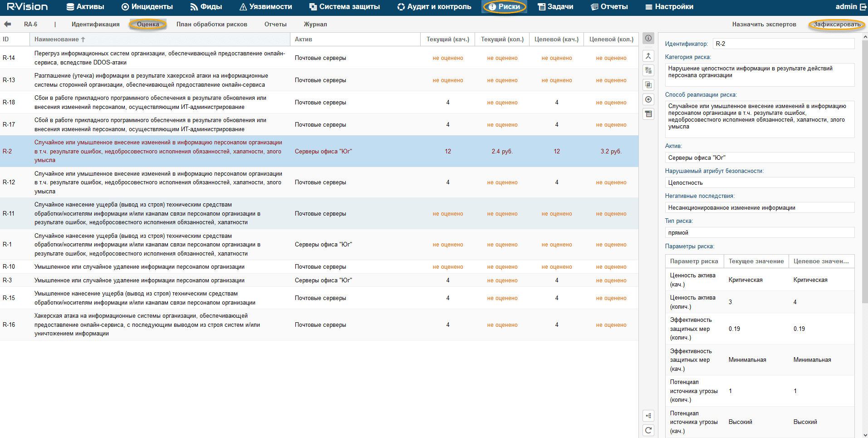
Task: Go back using the left arrow by RA-6
Action: [7, 24]
